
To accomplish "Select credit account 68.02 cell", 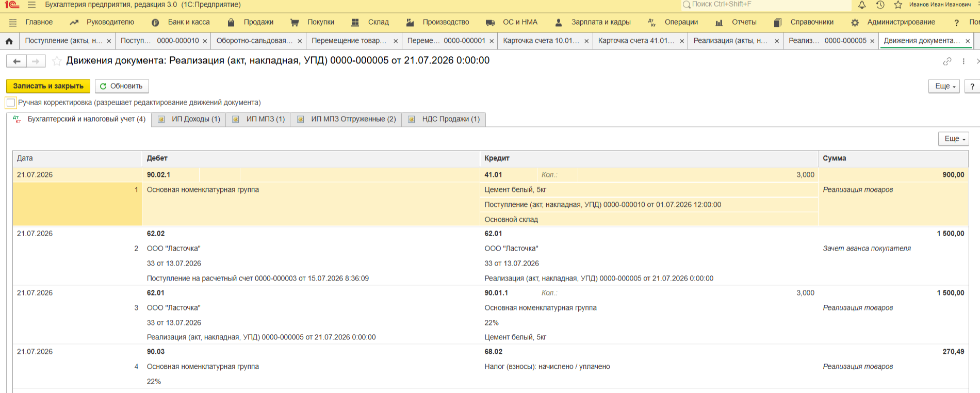I will click(x=493, y=352).
